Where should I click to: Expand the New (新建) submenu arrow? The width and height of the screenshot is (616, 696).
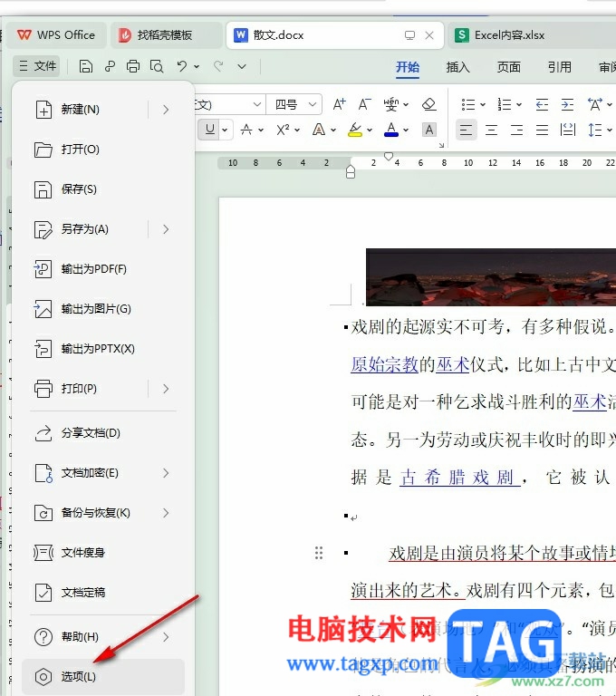tap(166, 110)
